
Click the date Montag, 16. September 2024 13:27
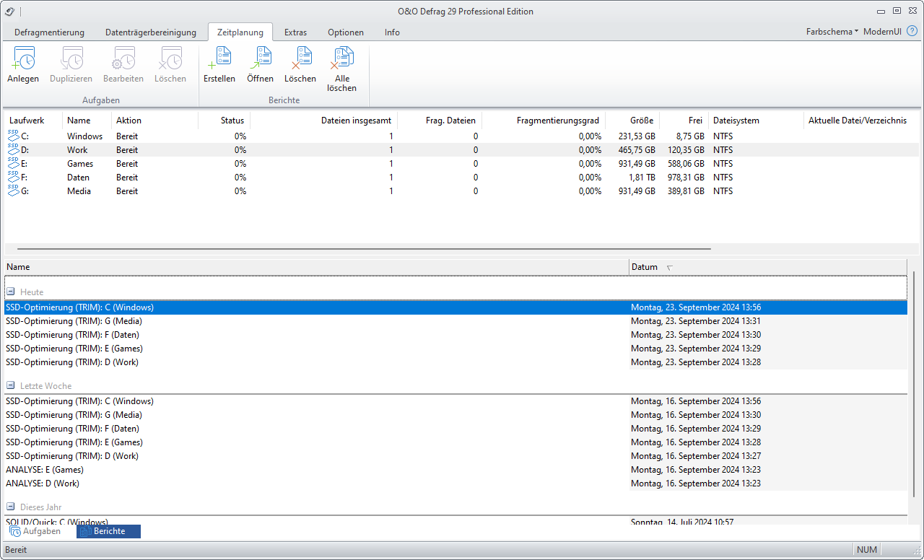point(696,456)
